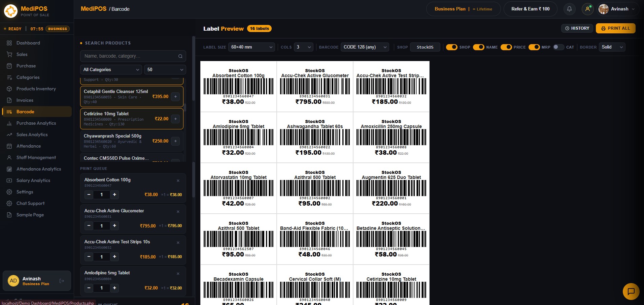The height and width of the screenshot is (305, 644).
Task: Remove Absorbent Cotton 100g from print queue
Action: [x=178, y=181]
